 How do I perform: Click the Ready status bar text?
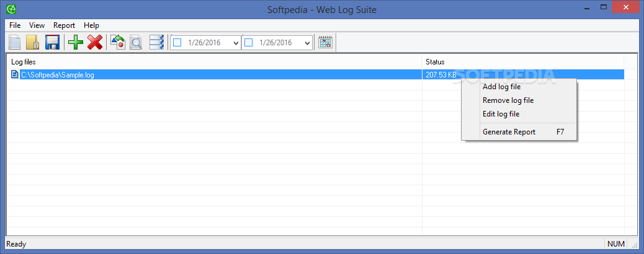(16, 244)
